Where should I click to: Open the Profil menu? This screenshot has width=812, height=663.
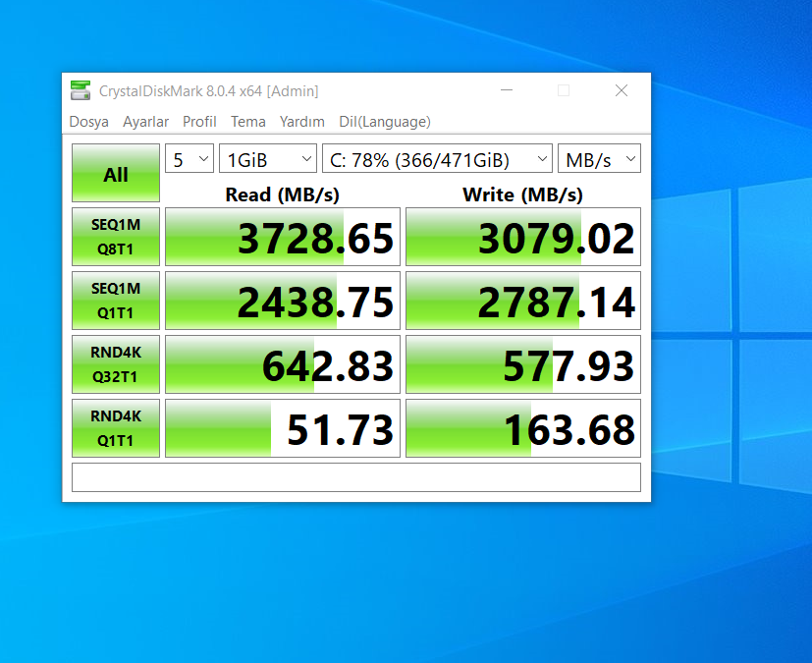point(199,122)
